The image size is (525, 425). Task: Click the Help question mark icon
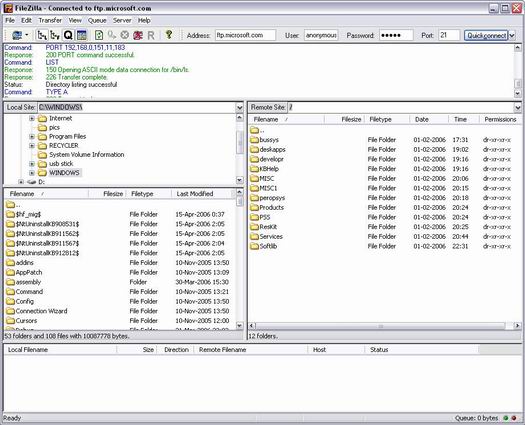pyautogui.click(x=169, y=34)
